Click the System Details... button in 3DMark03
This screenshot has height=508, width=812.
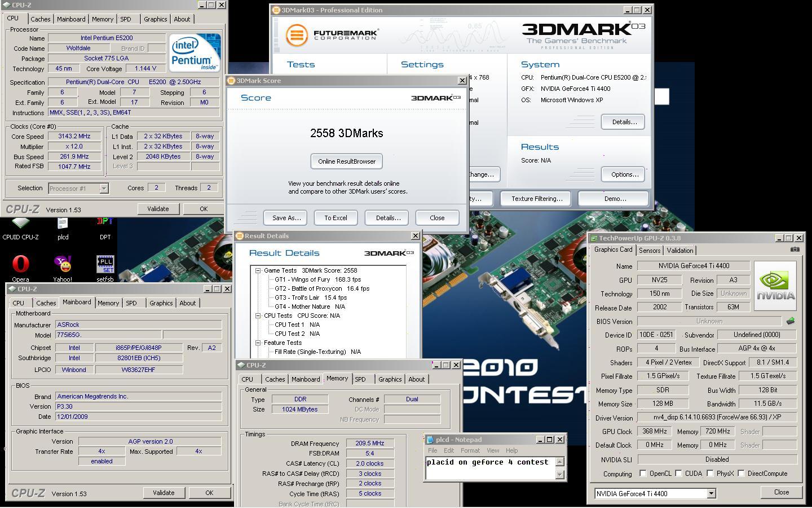point(623,122)
